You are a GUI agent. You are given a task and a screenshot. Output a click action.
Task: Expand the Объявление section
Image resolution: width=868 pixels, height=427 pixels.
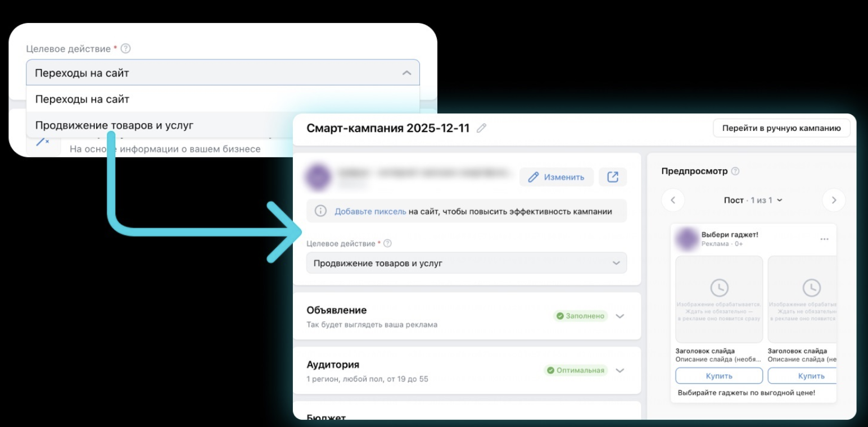pyautogui.click(x=620, y=316)
